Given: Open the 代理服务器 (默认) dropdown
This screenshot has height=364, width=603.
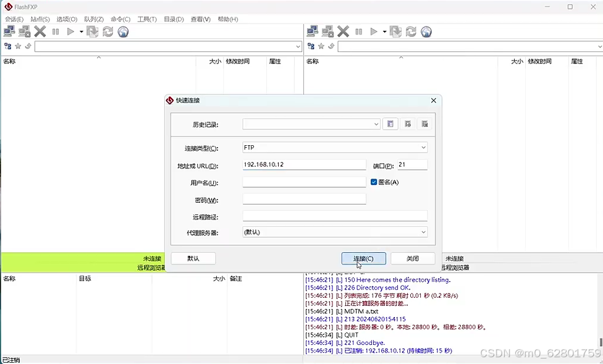Looking at the screenshot, I should pyautogui.click(x=335, y=232).
